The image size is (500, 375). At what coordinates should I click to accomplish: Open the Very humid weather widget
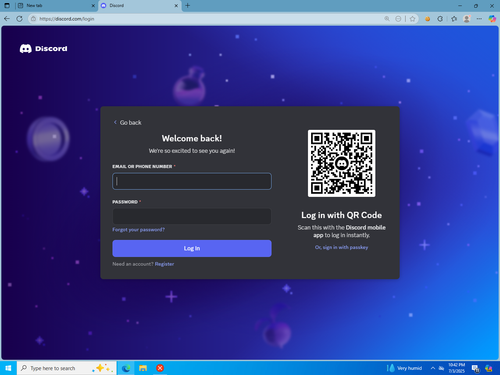pyautogui.click(x=404, y=368)
